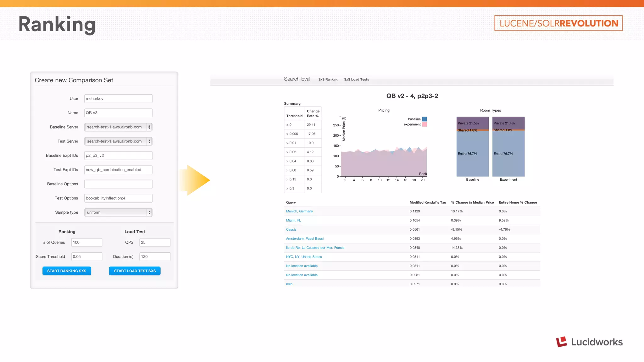Image resolution: width=644 pixels, height=362 pixels.
Task: Open the Test Server dropdown
Action: pyautogui.click(x=118, y=141)
